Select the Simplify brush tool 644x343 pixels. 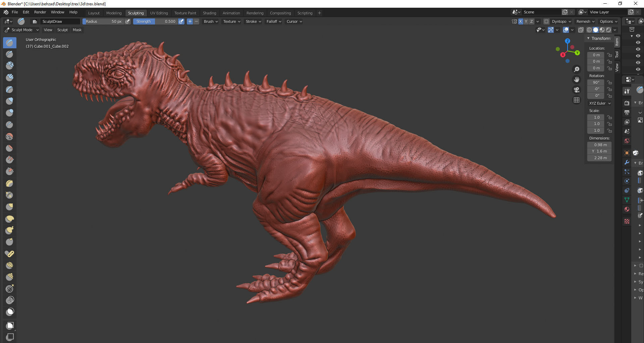pyautogui.click(x=9, y=300)
